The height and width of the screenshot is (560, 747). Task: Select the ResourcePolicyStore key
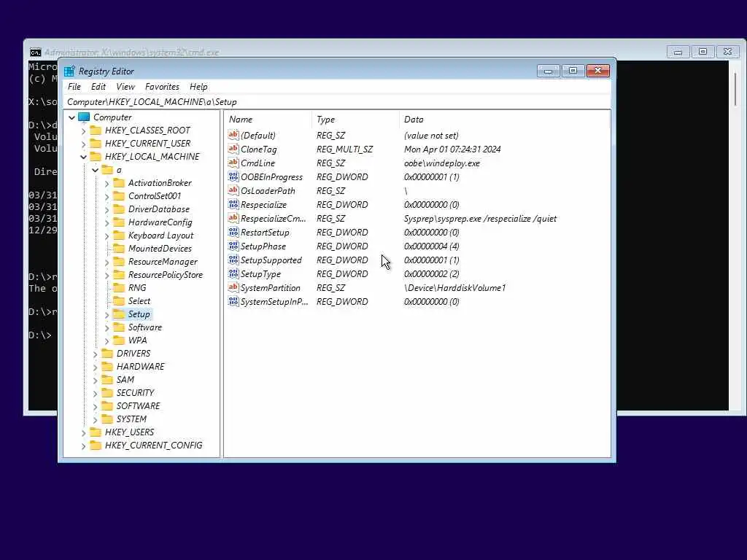(x=166, y=275)
